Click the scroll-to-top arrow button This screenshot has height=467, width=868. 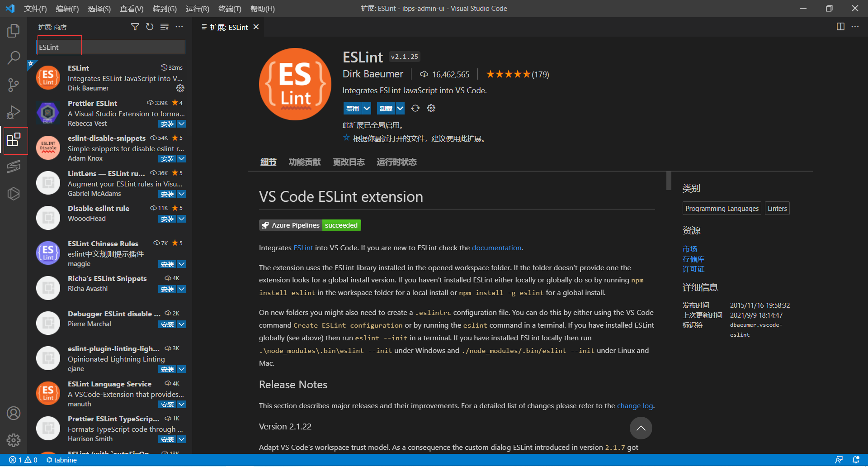point(641,428)
